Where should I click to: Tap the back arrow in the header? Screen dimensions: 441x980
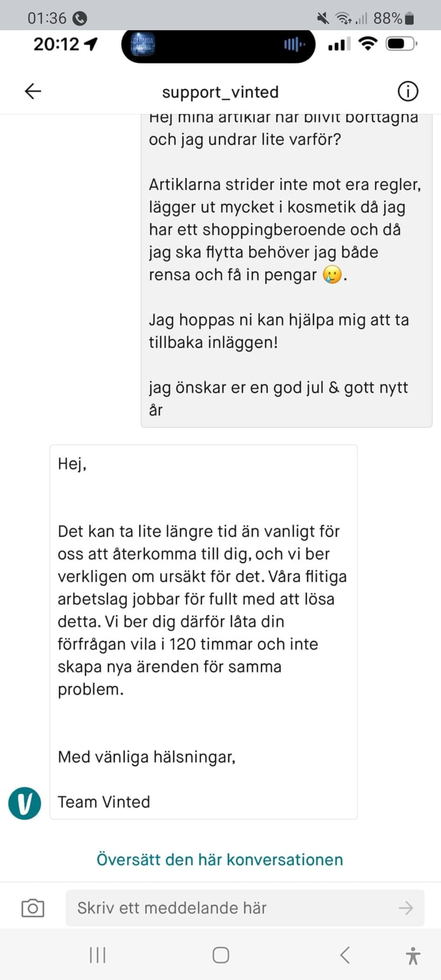[33, 91]
